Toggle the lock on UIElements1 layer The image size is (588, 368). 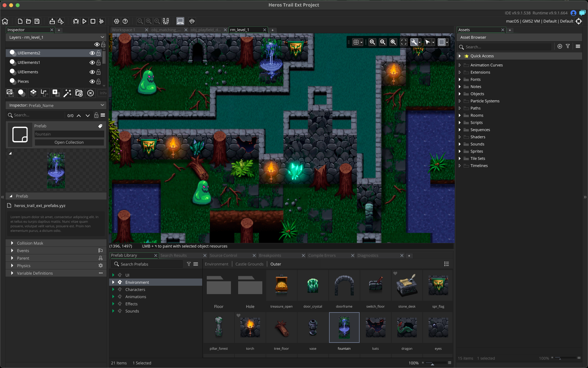point(98,62)
